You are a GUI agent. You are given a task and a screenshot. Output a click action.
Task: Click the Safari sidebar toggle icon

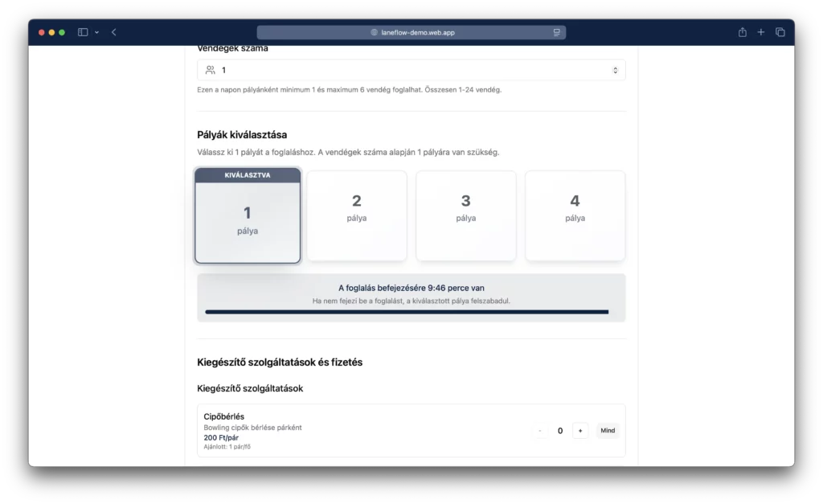83,32
